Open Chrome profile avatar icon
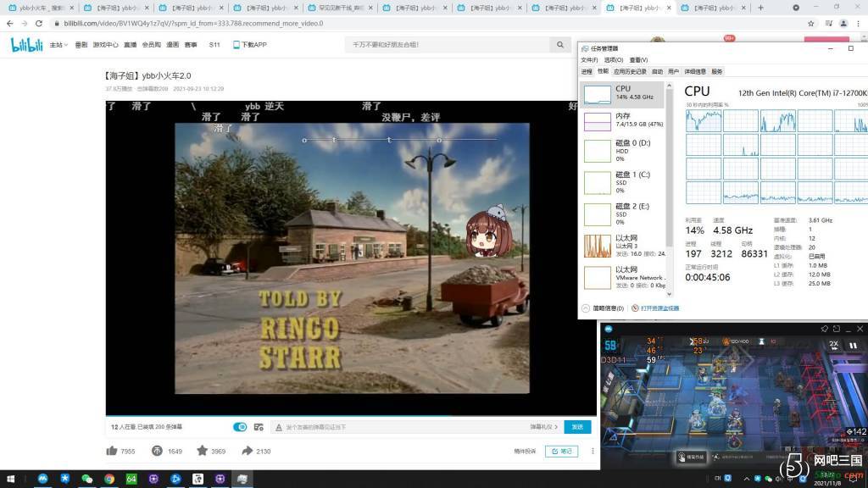Viewport: 868px width, 488px height. [x=843, y=23]
